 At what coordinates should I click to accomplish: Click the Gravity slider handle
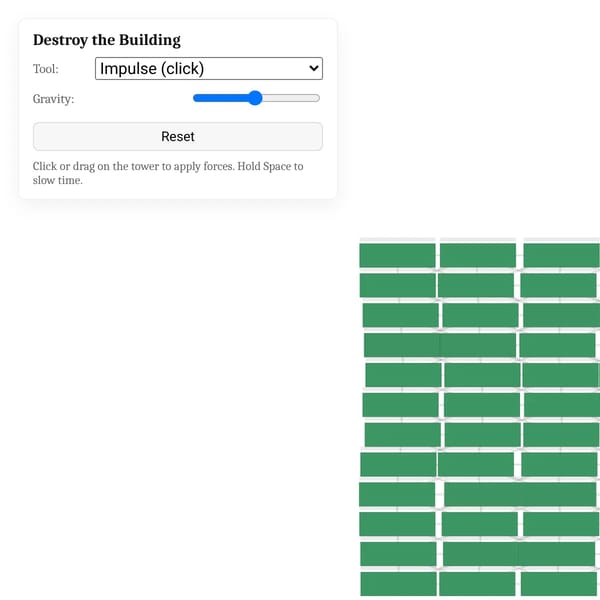coord(255,98)
